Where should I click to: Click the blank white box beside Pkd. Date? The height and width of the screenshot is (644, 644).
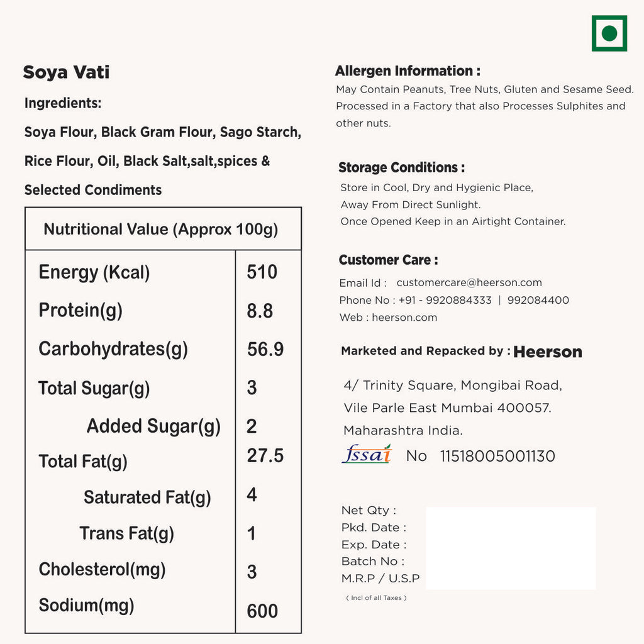pyautogui.click(x=510, y=548)
